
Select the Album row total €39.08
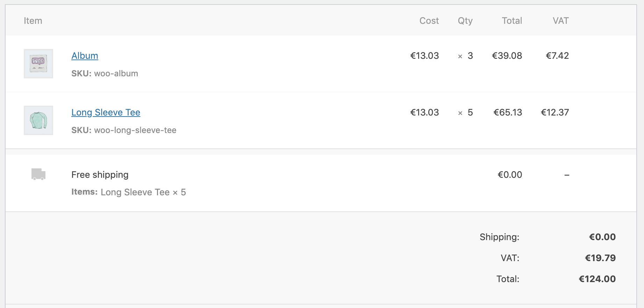coord(507,56)
